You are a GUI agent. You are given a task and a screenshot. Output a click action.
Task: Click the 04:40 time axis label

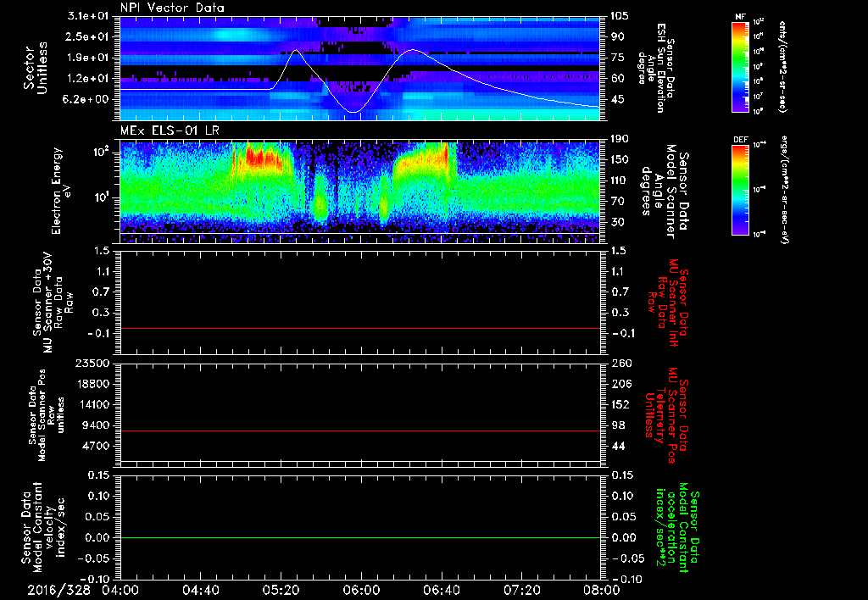tap(201, 590)
